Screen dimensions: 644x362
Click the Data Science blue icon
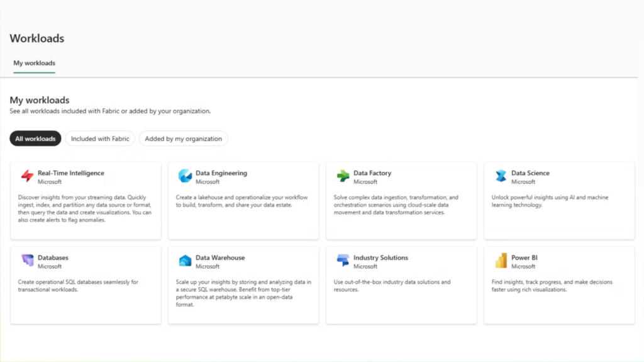(501, 176)
